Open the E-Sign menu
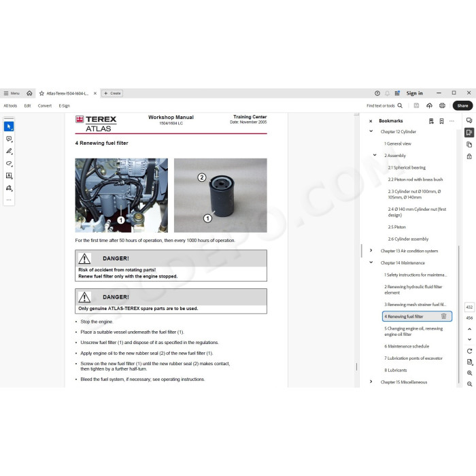476x476 pixels. click(x=65, y=105)
